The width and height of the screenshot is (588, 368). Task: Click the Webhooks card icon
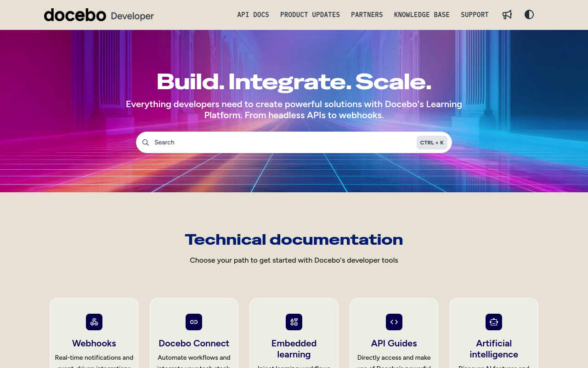94,322
